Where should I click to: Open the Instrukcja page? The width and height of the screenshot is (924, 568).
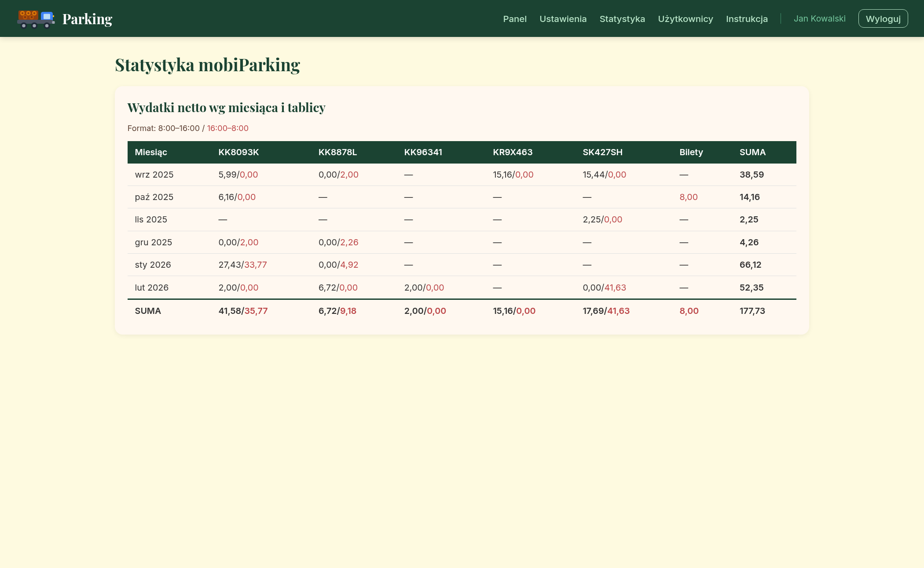click(x=746, y=19)
